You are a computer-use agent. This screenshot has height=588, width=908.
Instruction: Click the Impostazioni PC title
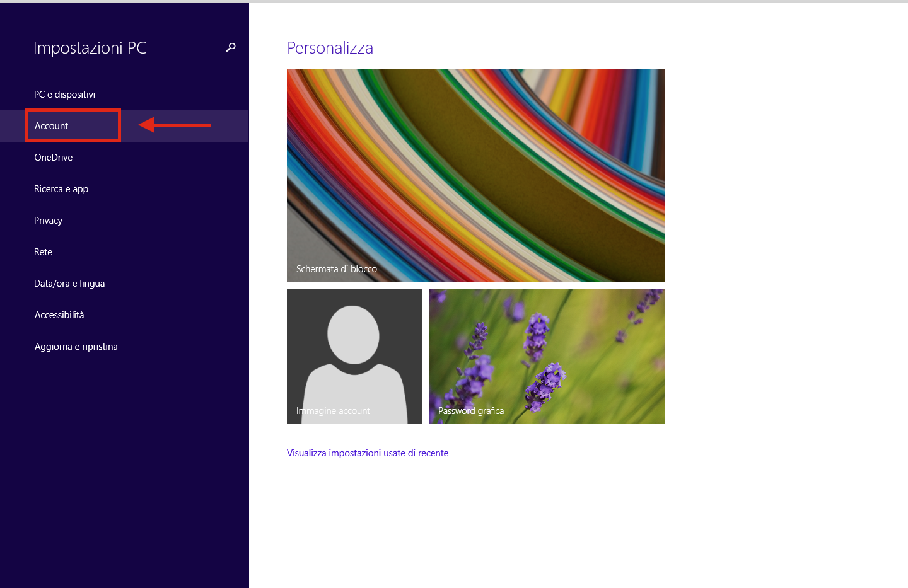pos(90,48)
